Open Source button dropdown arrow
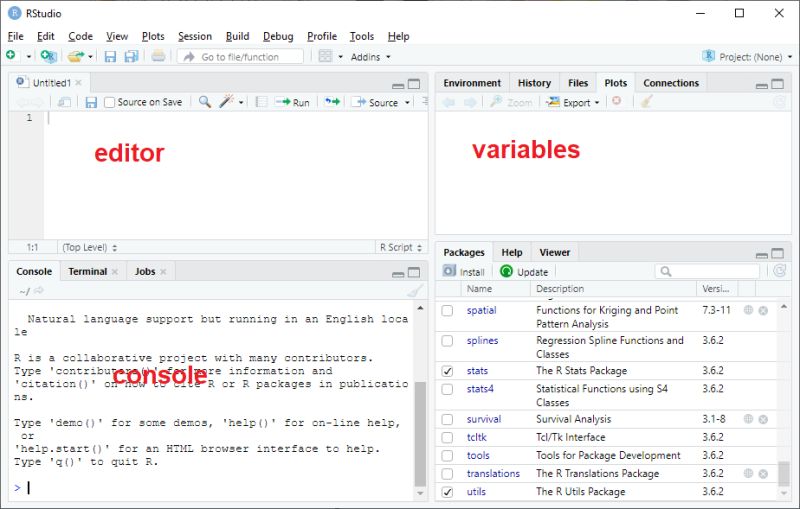The width and height of the screenshot is (800, 509). pyautogui.click(x=407, y=103)
